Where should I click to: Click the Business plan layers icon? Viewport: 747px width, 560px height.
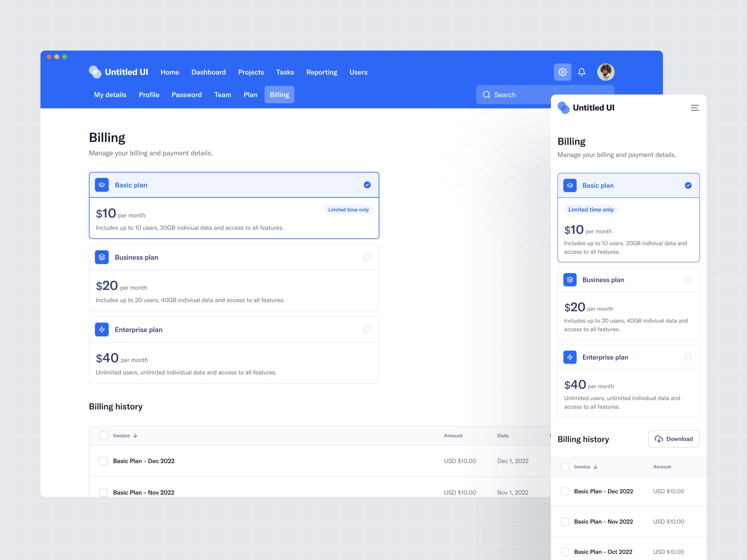coord(102,257)
